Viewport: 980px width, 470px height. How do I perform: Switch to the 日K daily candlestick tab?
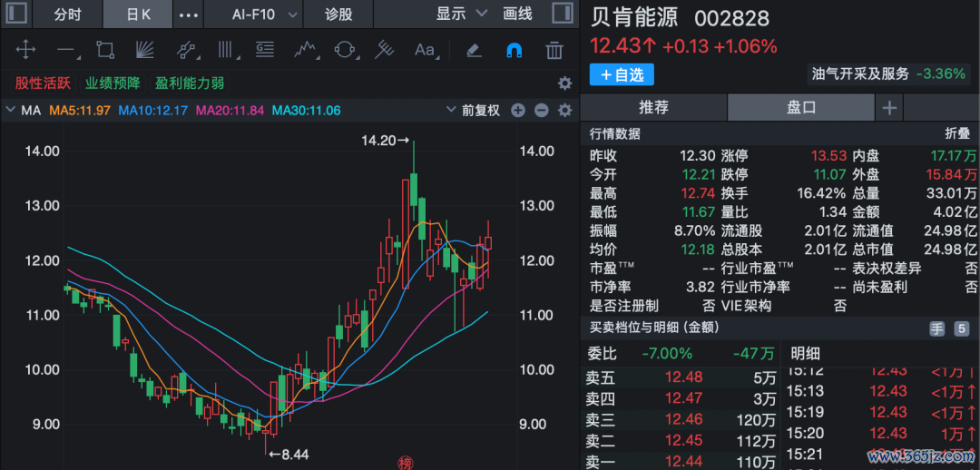(x=138, y=14)
